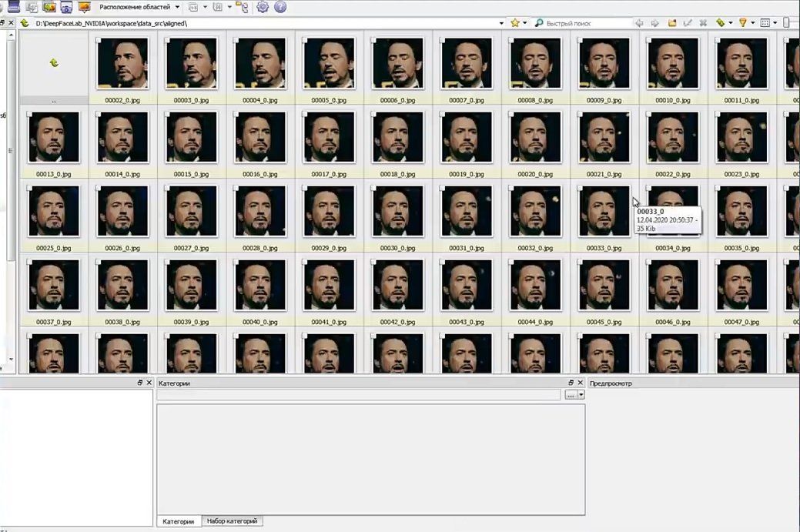The height and width of the screenshot is (532, 800).
Task: Open settings with the gear icon
Action: (x=263, y=7)
